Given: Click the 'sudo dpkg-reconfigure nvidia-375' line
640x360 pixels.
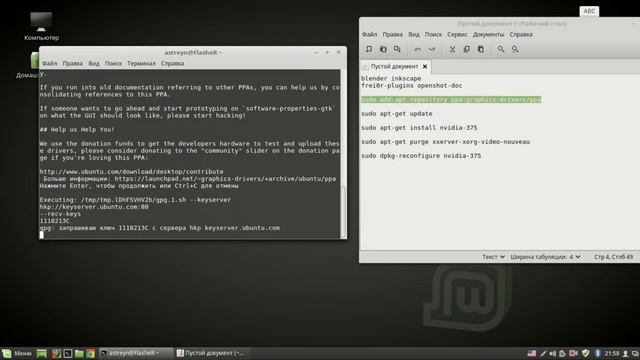Looking at the screenshot, I should click(x=421, y=156).
